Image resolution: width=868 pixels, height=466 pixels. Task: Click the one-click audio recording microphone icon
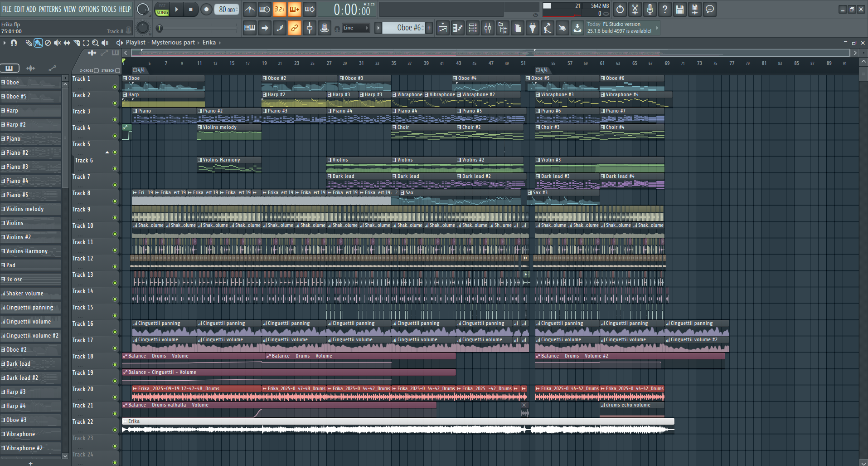650,9
